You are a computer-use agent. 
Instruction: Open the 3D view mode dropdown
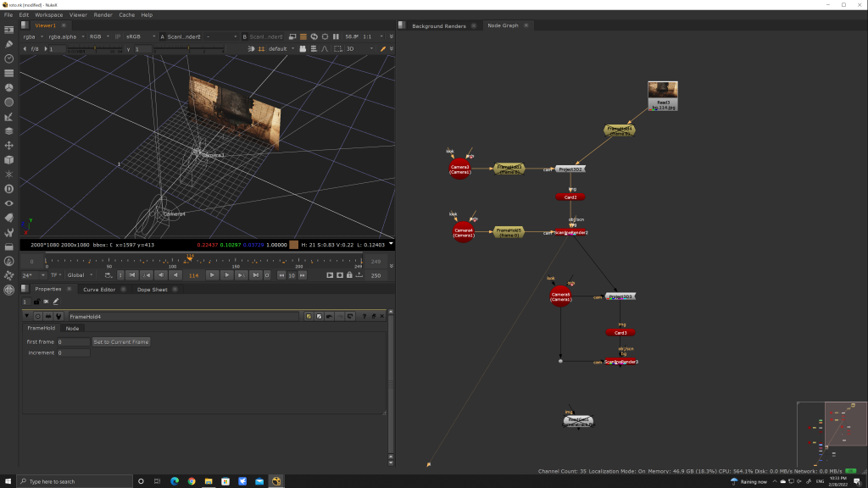pos(354,49)
